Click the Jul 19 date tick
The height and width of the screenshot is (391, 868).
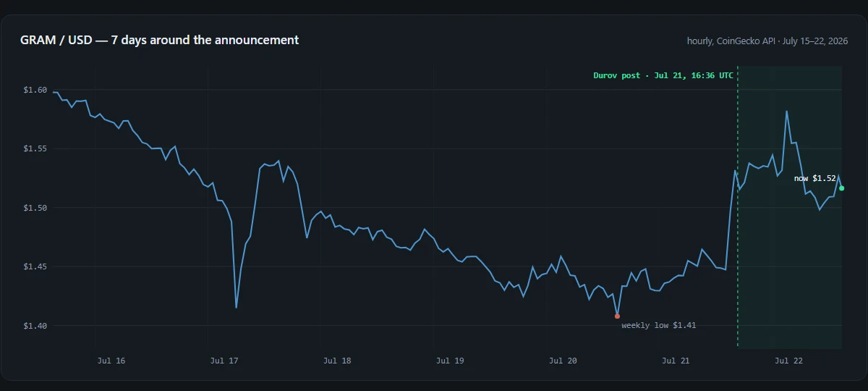pyautogui.click(x=450, y=360)
